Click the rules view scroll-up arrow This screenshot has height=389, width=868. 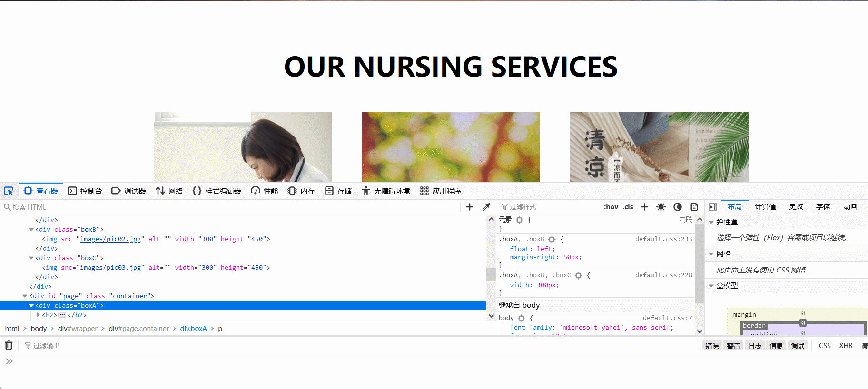[700, 219]
